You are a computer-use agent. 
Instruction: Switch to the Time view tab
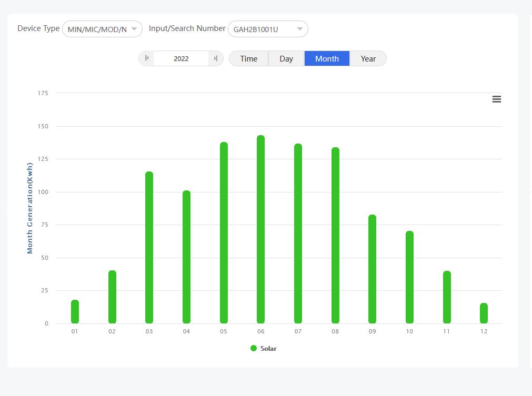pyautogui.click(x=249, y=59)
